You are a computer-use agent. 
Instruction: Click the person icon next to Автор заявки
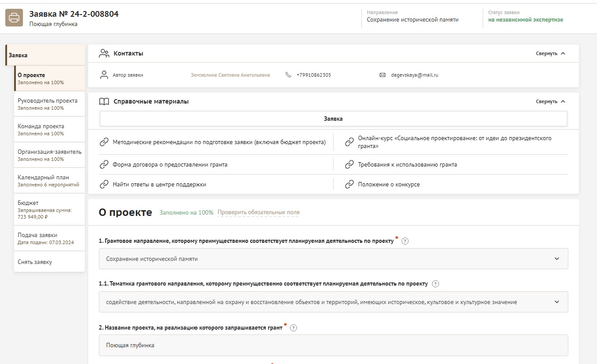point(104,75)
